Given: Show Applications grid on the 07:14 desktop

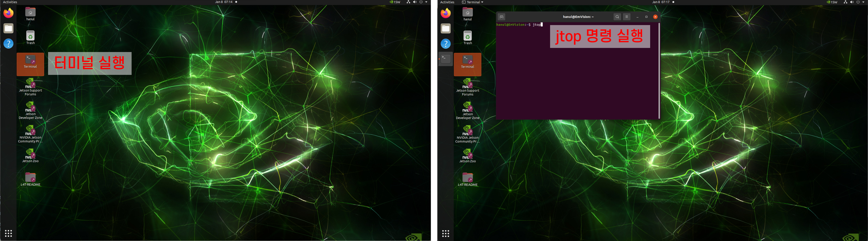Looking at the screenshot, I should point(8,233).
